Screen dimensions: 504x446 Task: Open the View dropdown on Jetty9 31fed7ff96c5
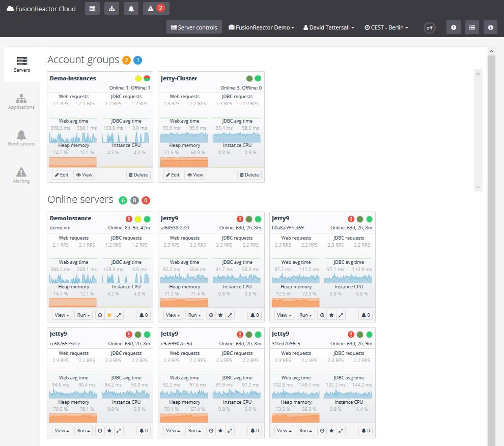click(x=284, y=431)
